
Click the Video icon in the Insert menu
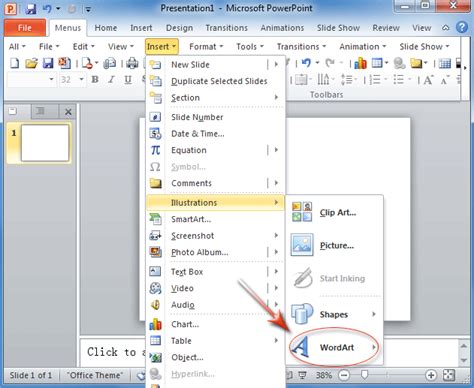155,288
